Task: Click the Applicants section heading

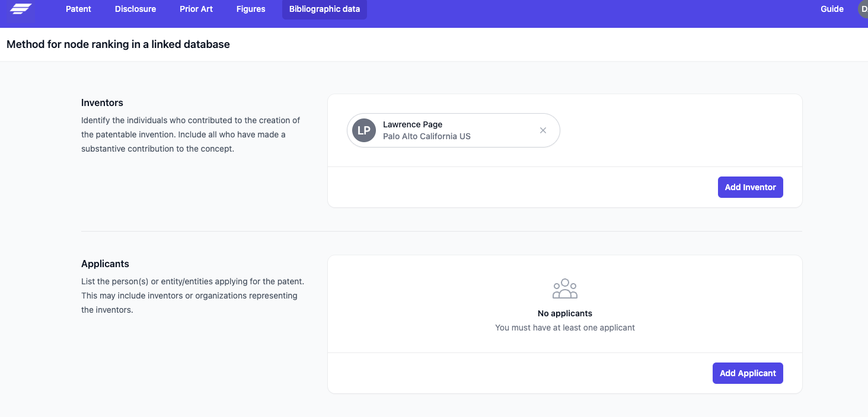Action: click(105, 264)
